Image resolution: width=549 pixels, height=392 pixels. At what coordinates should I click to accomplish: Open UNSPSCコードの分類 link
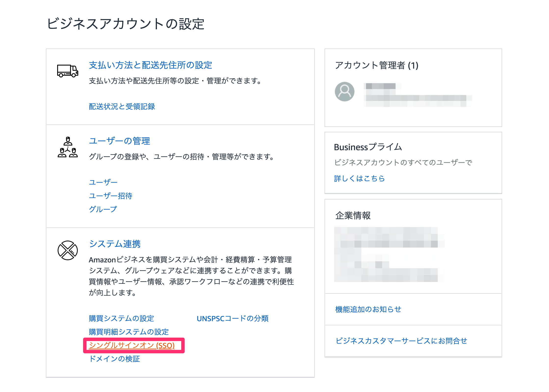click(x=233, y=318)
